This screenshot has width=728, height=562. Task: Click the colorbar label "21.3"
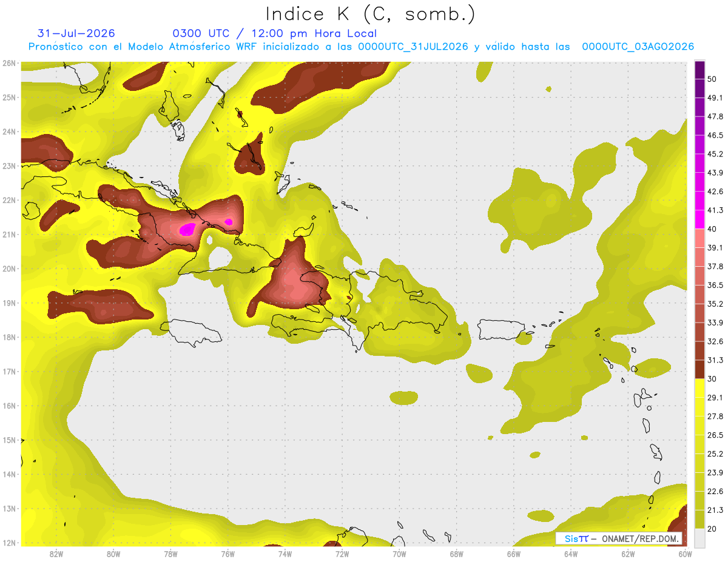coord(715,510)
